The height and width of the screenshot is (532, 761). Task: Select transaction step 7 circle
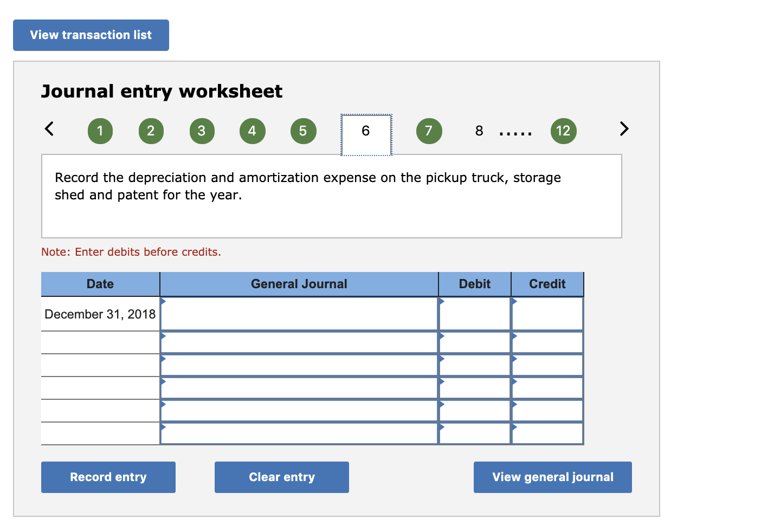click(429, 131)
